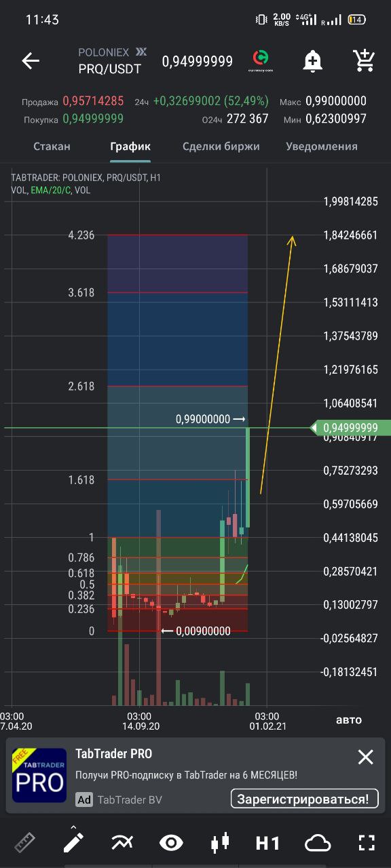Select the PRQ/USDT pair title
391x868 pixels.
[109, 68]
